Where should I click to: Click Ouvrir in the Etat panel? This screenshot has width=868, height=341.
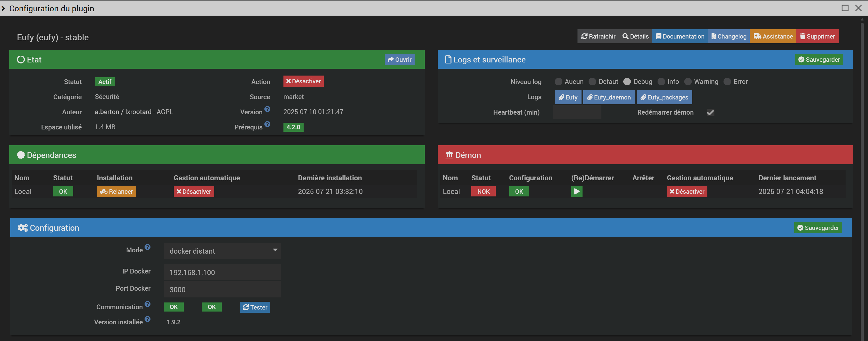[399, 60]
